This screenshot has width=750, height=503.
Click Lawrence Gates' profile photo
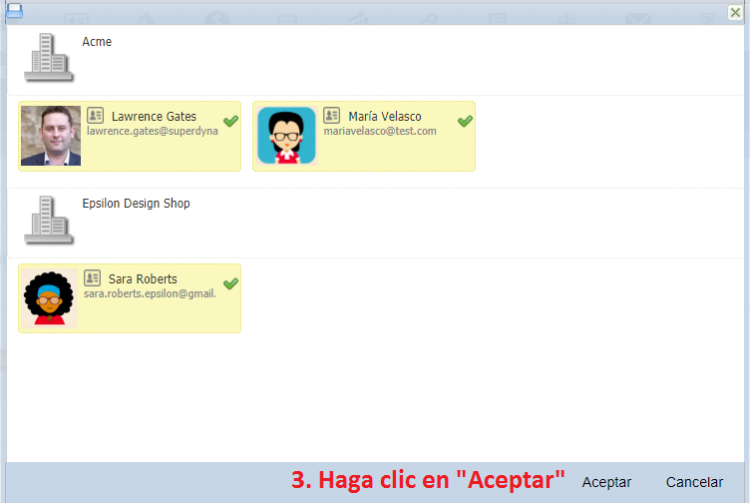coord(51,136)
